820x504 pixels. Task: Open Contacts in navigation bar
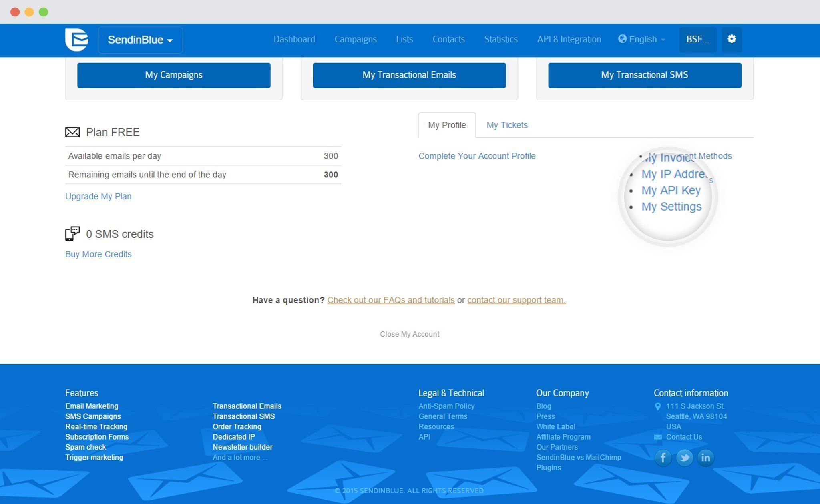point(448,39)
